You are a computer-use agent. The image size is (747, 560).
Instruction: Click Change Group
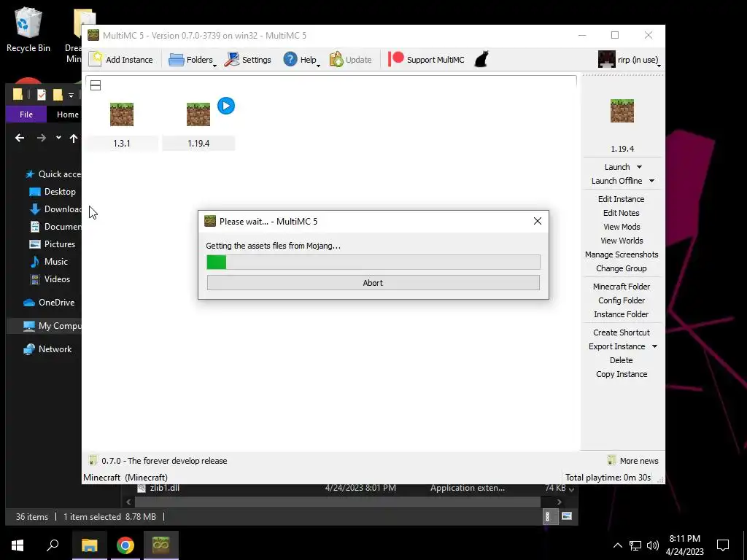point(622,268)
